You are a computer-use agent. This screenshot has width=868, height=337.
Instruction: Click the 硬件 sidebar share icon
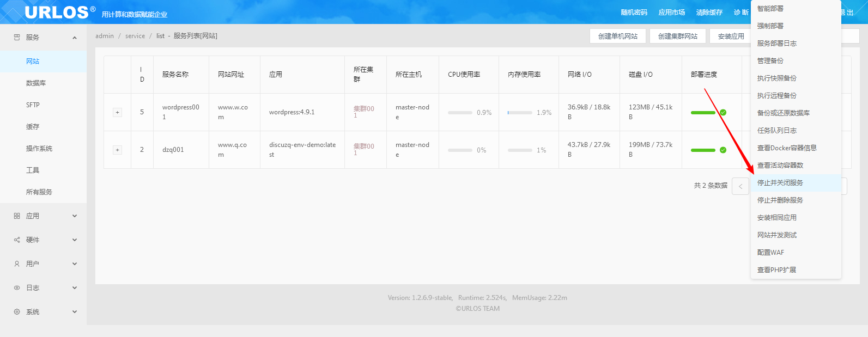pos(17,240)
